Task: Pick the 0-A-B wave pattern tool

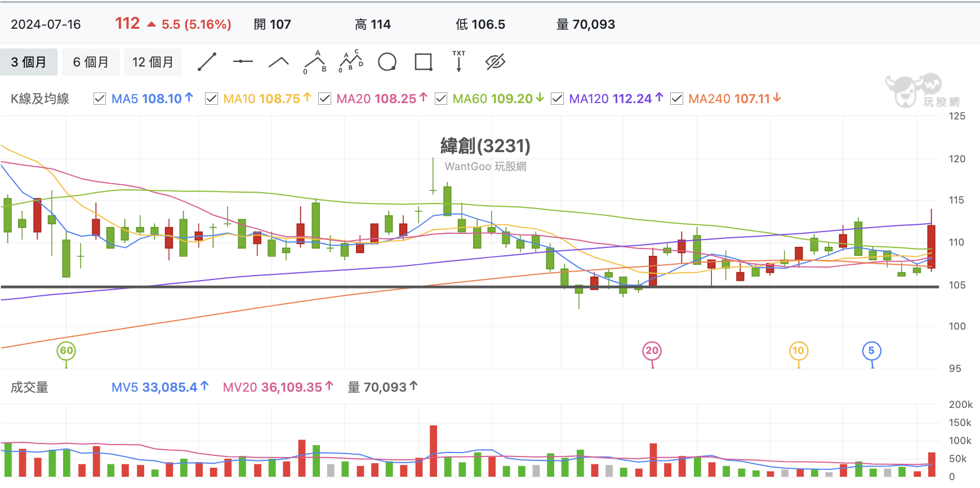Action: [x=315, y=62]
